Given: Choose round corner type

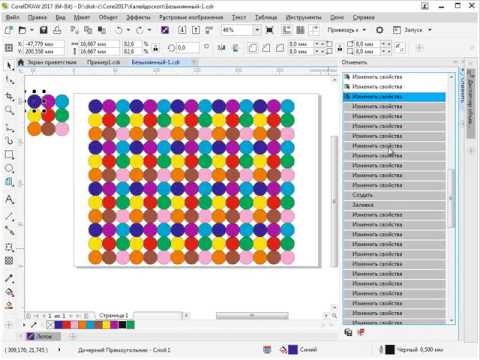Looking at the screenshot, I should coord(253,48).
